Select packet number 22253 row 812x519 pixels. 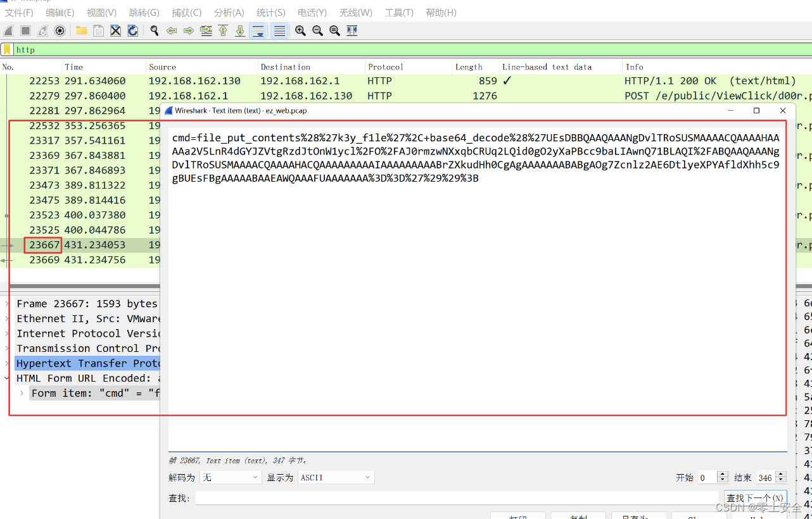[x=405, y=81]
